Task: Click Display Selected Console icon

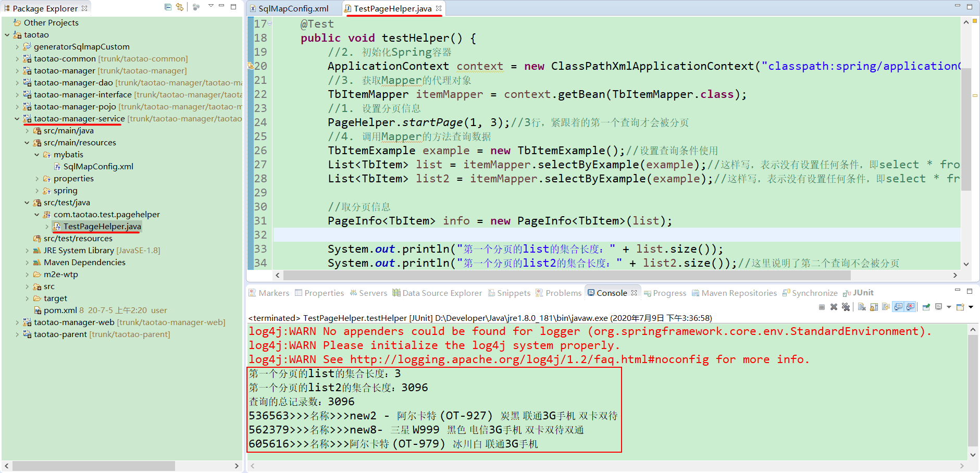Action: point(938,307)
